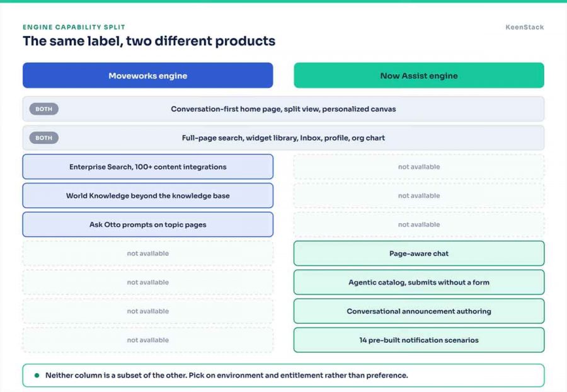
Task: Click the Now Assist engine header
Action: pyautogui.click(x=419, y=75)
